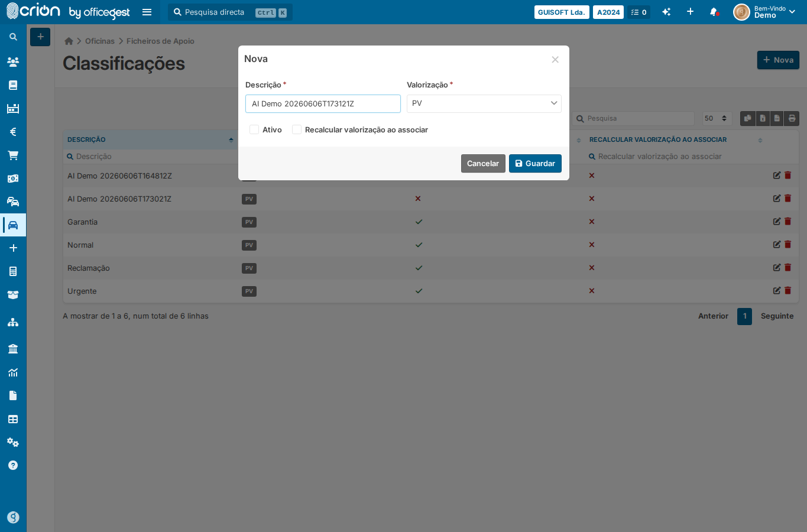
Task: Click the plus icon in the header
Action: point(690,12)
